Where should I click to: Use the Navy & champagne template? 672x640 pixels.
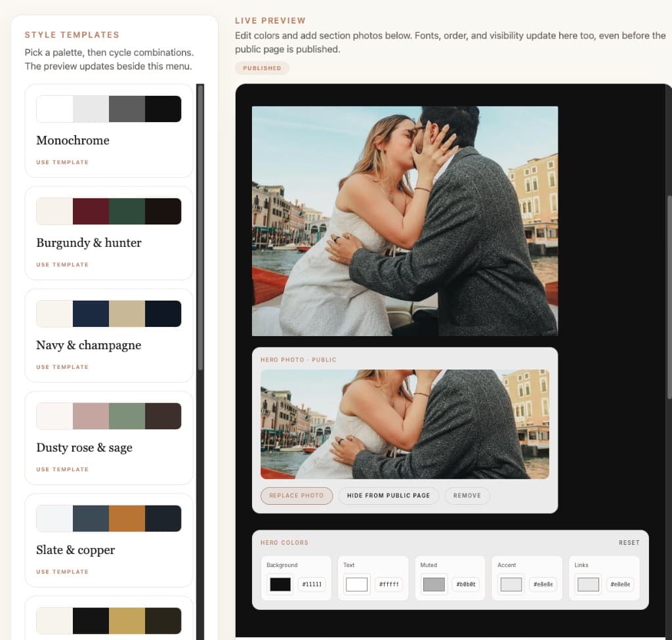[x=62, y=367]
